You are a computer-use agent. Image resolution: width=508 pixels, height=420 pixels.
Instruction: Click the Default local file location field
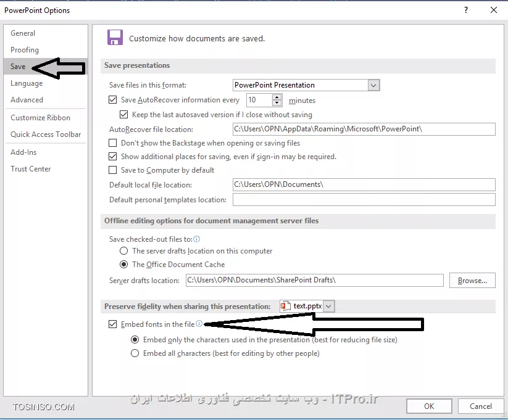point(364,184)
